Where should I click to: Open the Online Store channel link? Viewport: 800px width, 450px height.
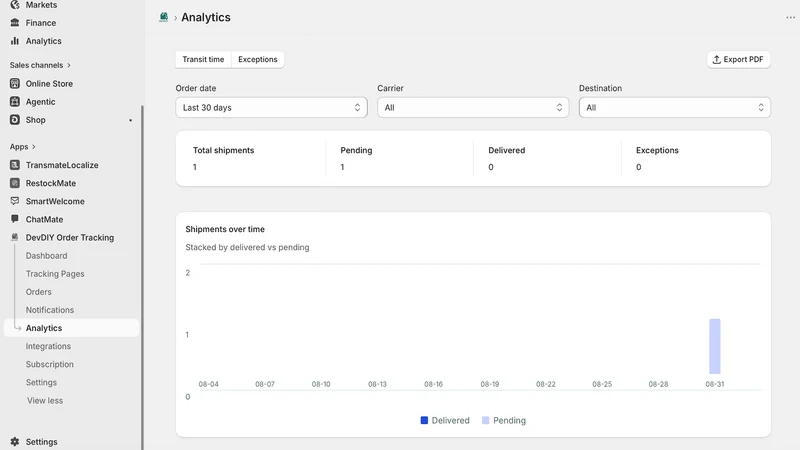49,83
